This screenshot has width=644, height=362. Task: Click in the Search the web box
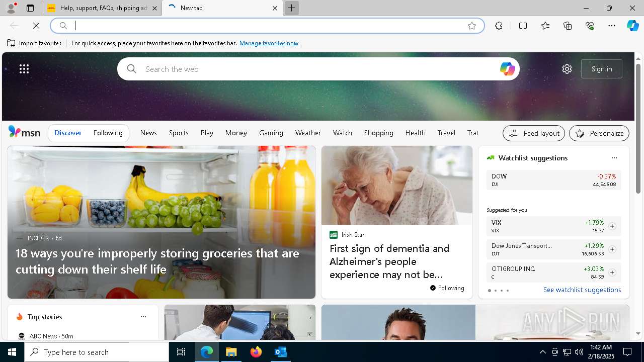point(318,69)
